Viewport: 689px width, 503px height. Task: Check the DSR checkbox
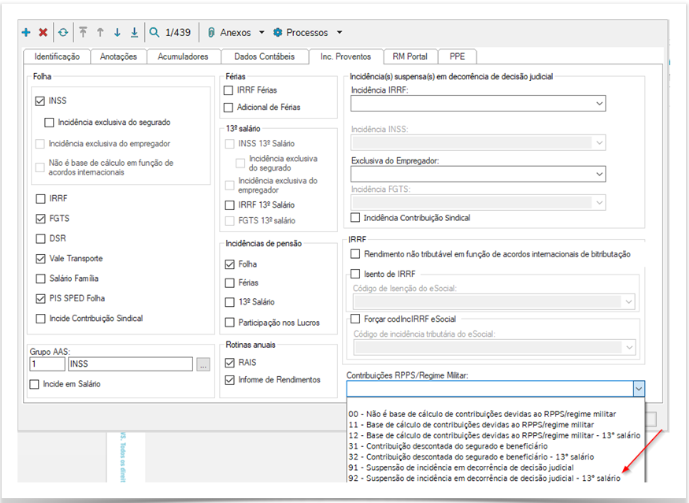pos(40,239)
